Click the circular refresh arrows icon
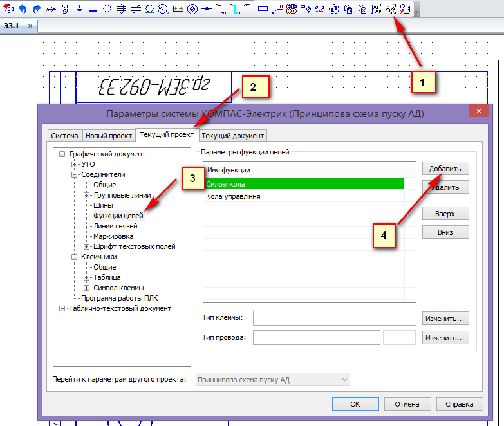 (x=334, y=8)
